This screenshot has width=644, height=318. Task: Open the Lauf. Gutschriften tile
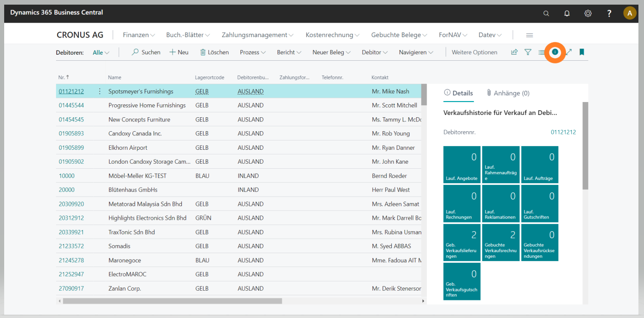tap(540, 204)
